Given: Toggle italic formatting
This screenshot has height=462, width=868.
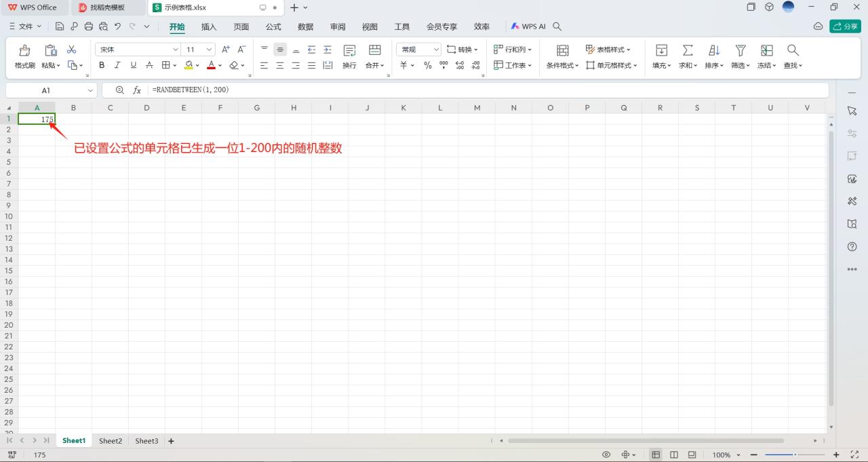Looking at the screenshot, I should pyautogui.click(x=117, y=65).
